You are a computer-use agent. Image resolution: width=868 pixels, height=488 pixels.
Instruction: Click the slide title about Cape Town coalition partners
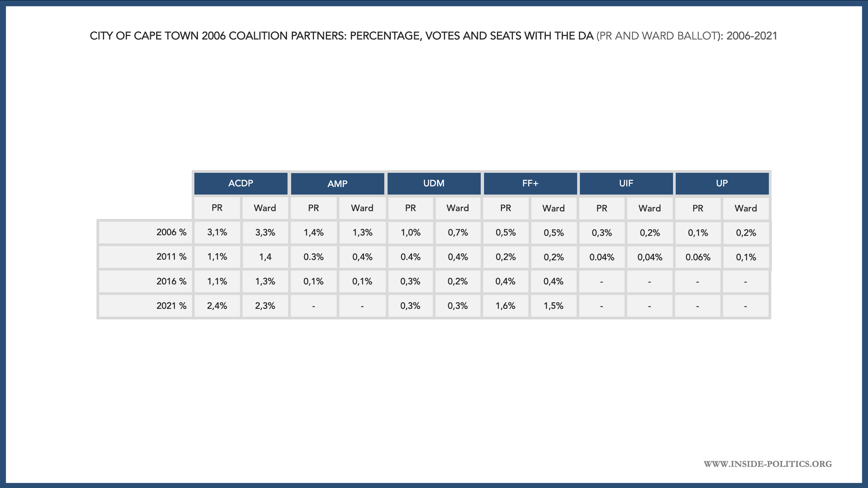pyautogui.click(x=433, y=36)
